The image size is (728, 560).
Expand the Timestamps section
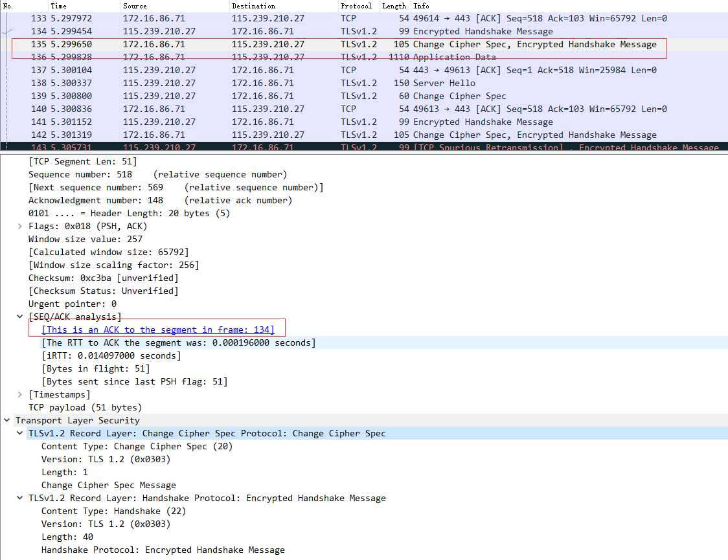coord(19,395)
